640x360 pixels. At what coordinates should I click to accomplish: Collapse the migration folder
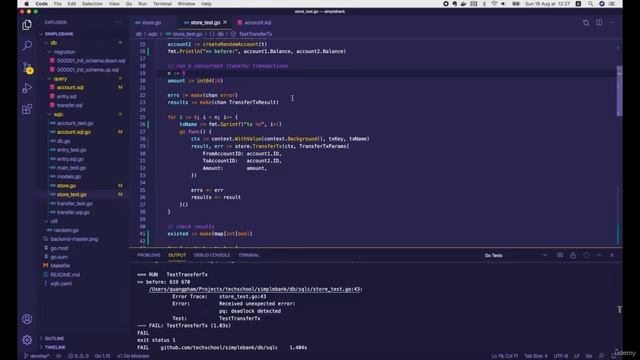[64, 52]
